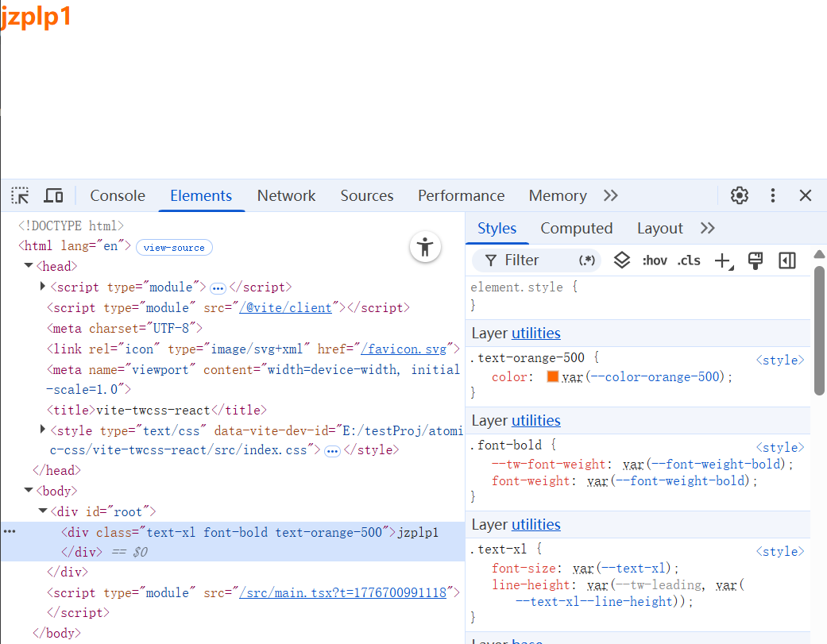Click ellipsis in the first script element
This screenshot has height=644, width=827.
point(218,288)
